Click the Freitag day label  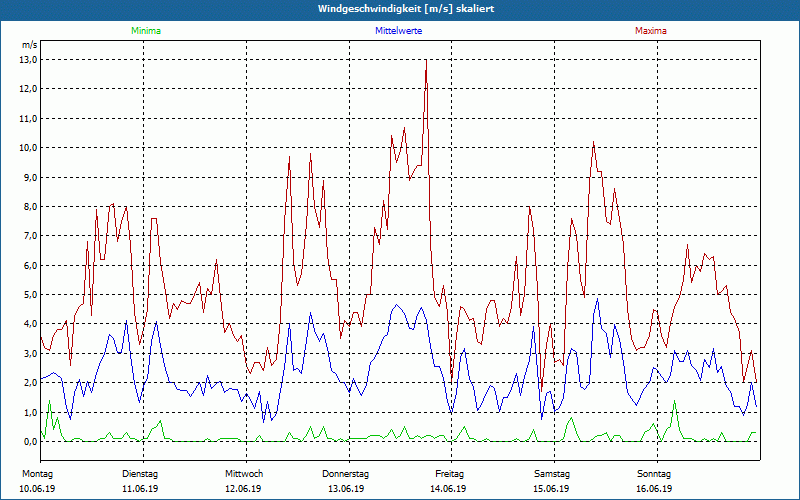pyautogui.click(x=449, y=474)
